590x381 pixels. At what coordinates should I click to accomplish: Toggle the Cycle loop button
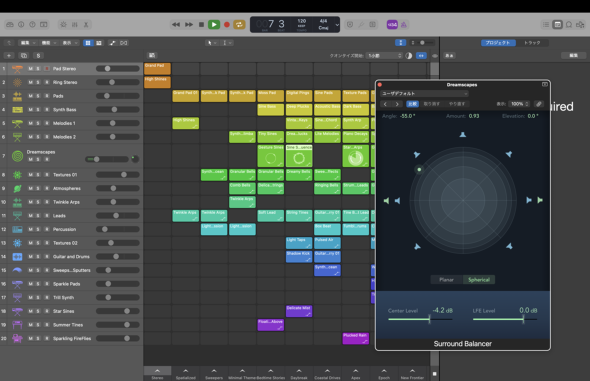coord(239,24)
